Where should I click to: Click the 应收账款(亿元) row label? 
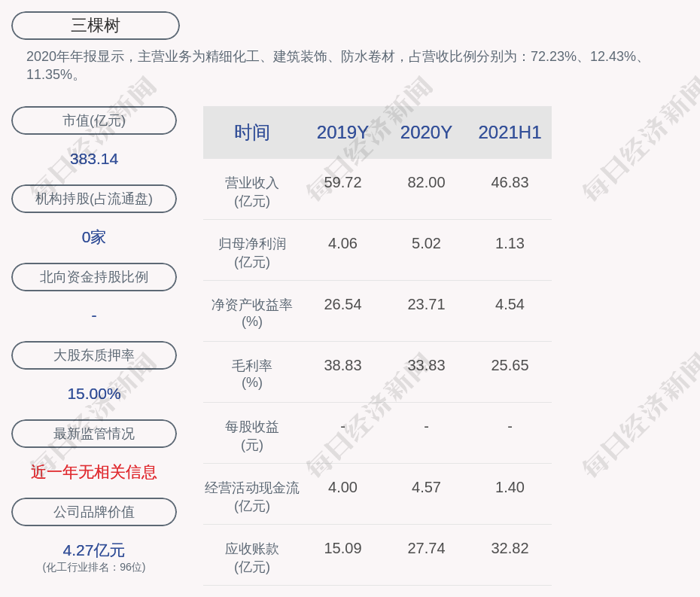[x=252, y=558]
